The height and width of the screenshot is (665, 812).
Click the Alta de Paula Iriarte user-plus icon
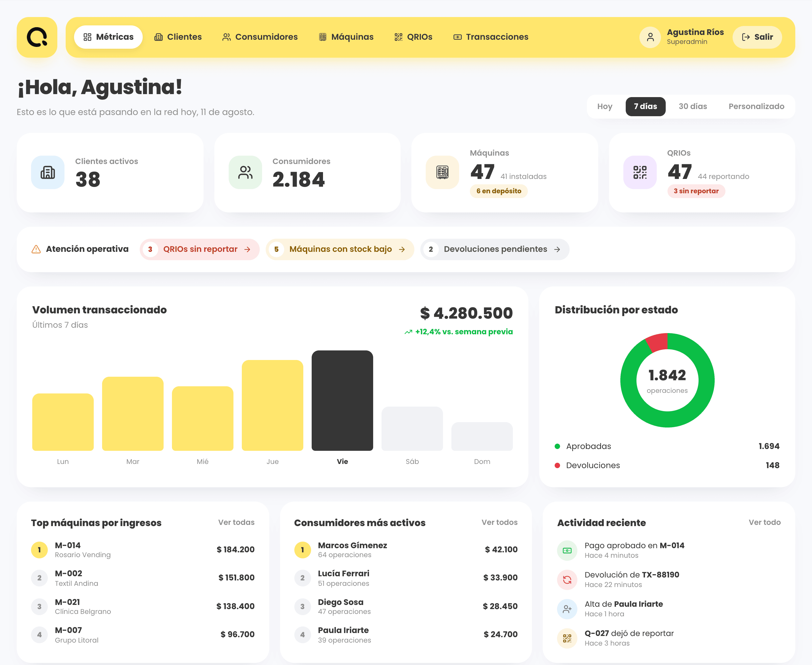tap(567, 609)
